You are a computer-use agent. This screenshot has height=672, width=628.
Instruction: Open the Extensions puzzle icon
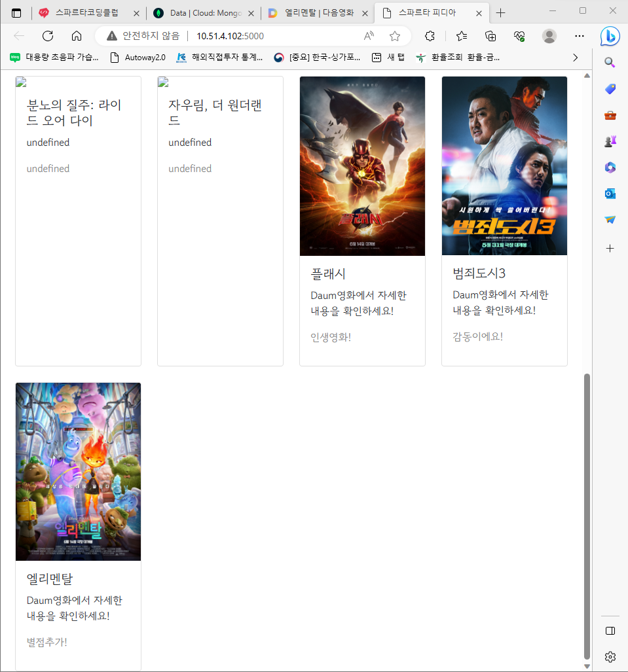[430, 36]
